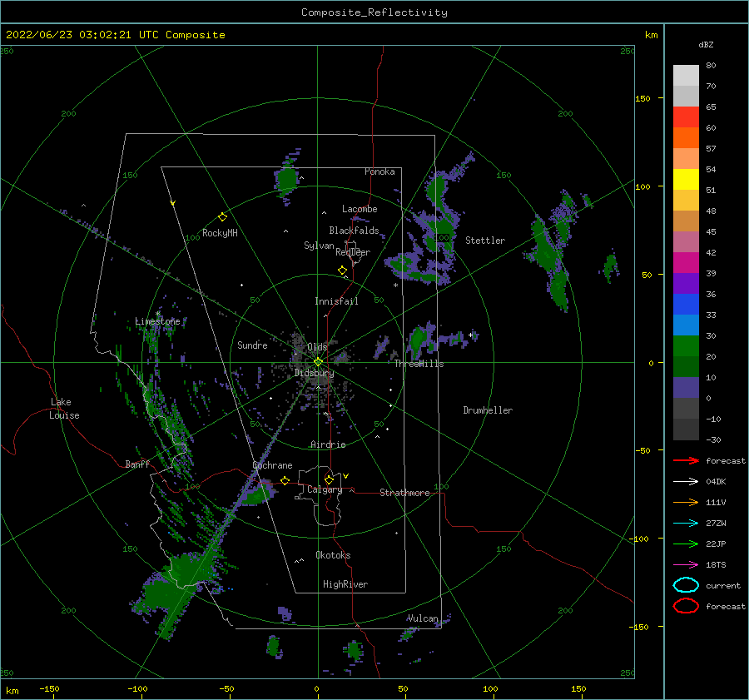Screen dimensions: 749x700
Task: Click the Sundre city label
Action: pyautogui.click(x=252, y=345)
